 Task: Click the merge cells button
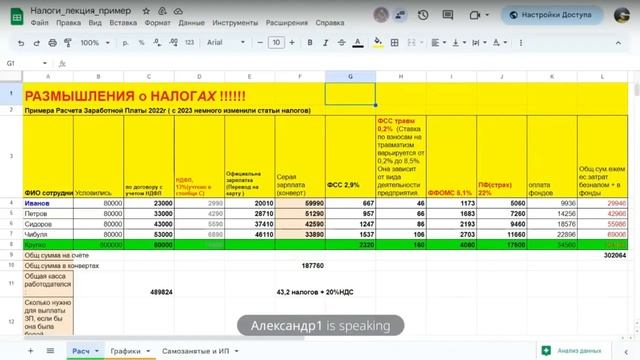click(x=411, y=43)
